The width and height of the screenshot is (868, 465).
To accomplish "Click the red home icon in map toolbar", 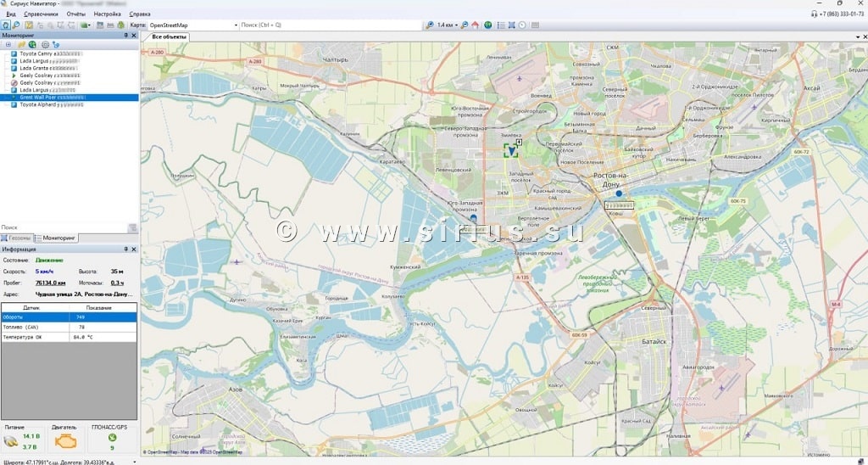I will (476, 25).
